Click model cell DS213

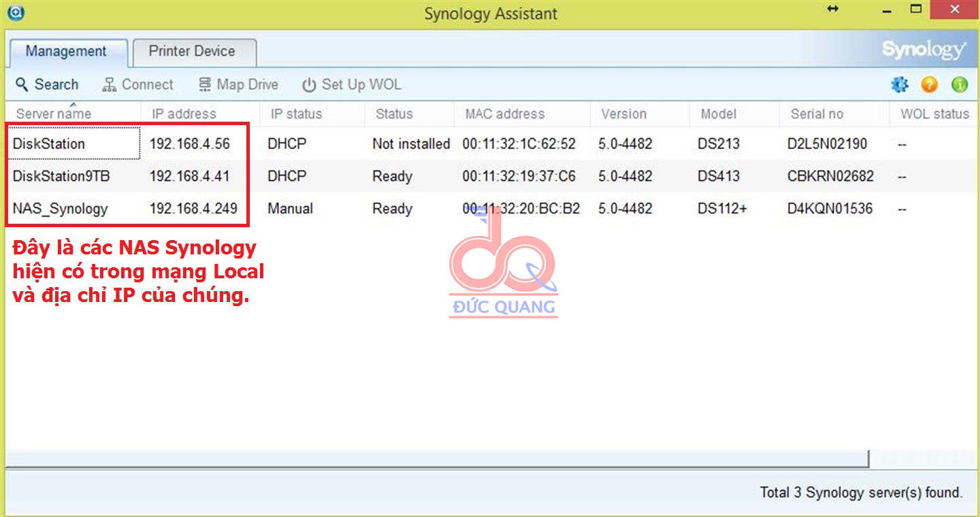719,144
